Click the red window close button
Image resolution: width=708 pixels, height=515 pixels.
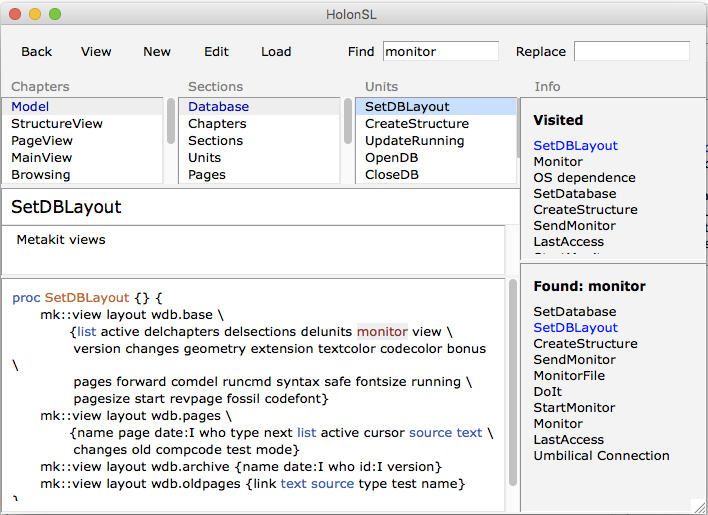coord(13,14)
